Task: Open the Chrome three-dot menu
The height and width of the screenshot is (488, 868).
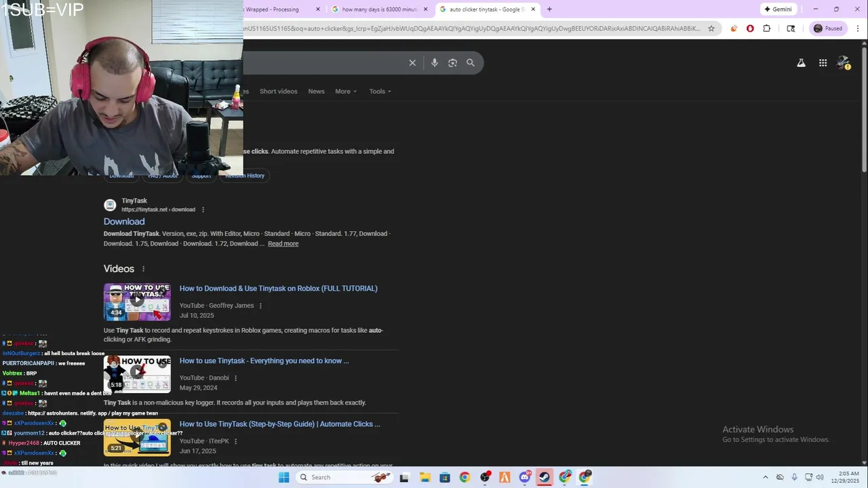Action: pos(856,28)
